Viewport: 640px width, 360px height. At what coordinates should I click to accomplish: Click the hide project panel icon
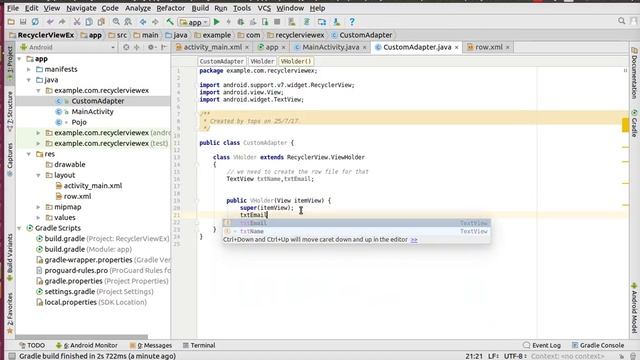coord(164,47)
